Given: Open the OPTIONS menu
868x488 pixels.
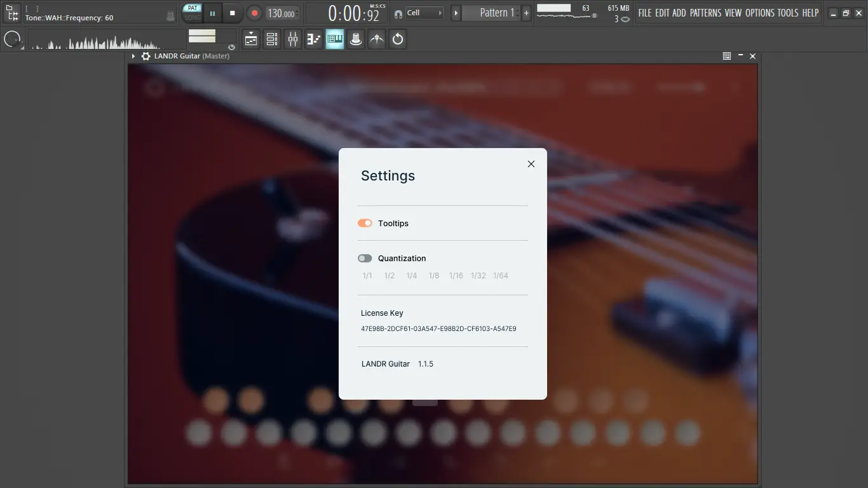Looking at the screenshot, I should pos(760,13).
